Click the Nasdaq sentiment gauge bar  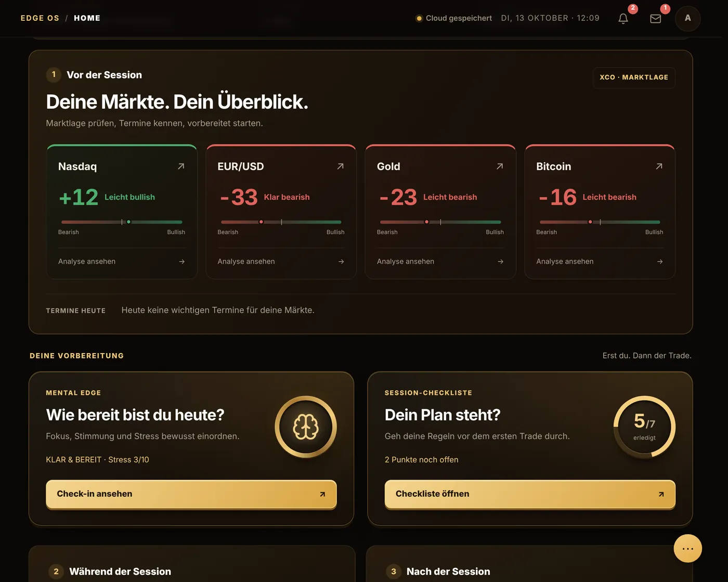[122, 222]
